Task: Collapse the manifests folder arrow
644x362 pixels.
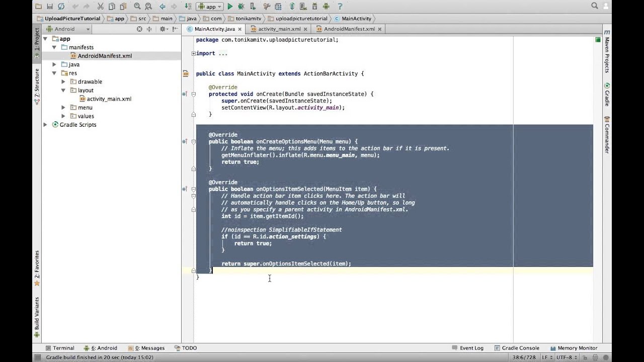Action: click(x=54, y=47)
